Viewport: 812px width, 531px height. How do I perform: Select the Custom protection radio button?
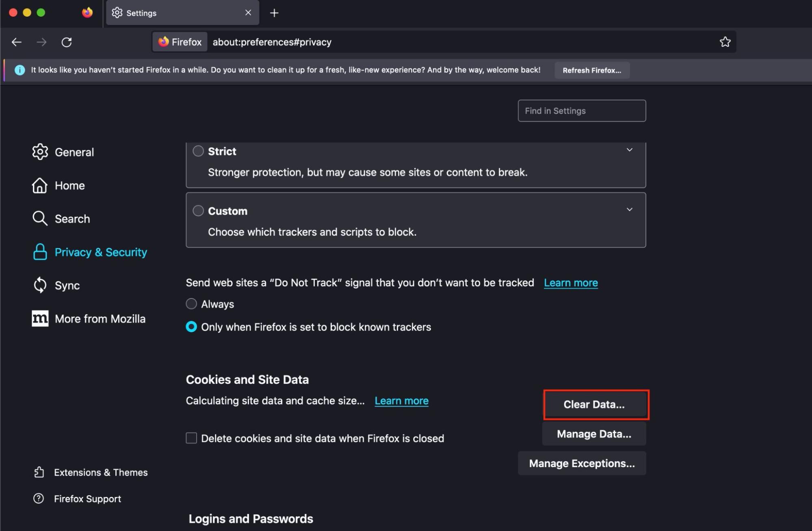point(198,211)
